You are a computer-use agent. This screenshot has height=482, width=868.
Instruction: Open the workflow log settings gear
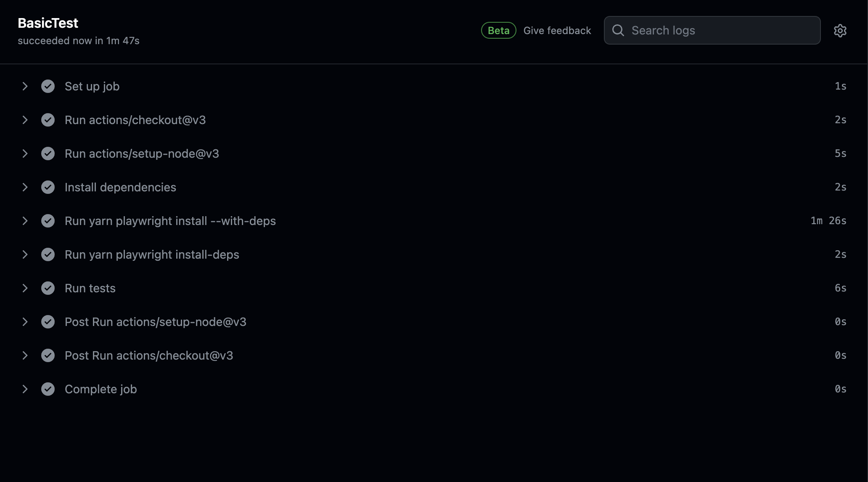[x=840, y=30]
